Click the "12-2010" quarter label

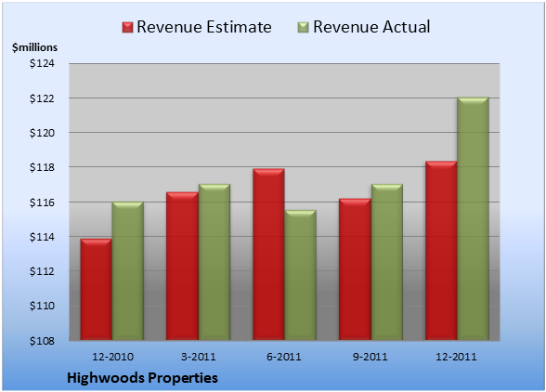point(112,357)
